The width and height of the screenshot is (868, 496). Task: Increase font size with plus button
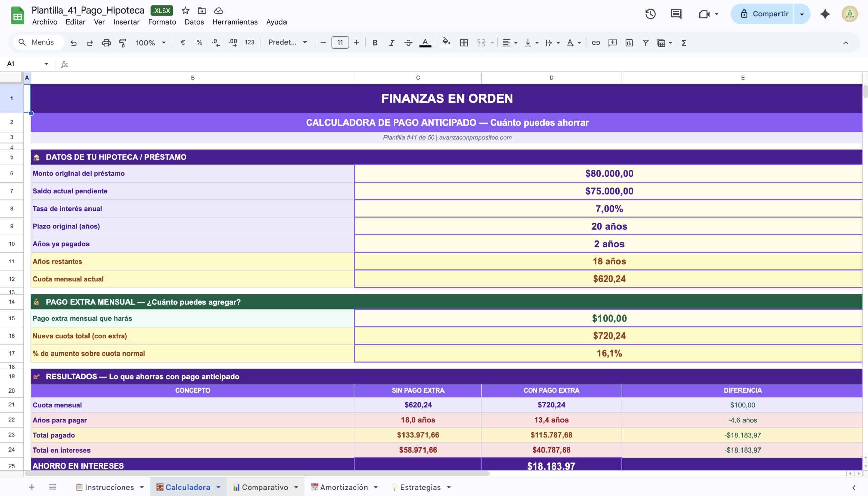[x=356, y=43]
